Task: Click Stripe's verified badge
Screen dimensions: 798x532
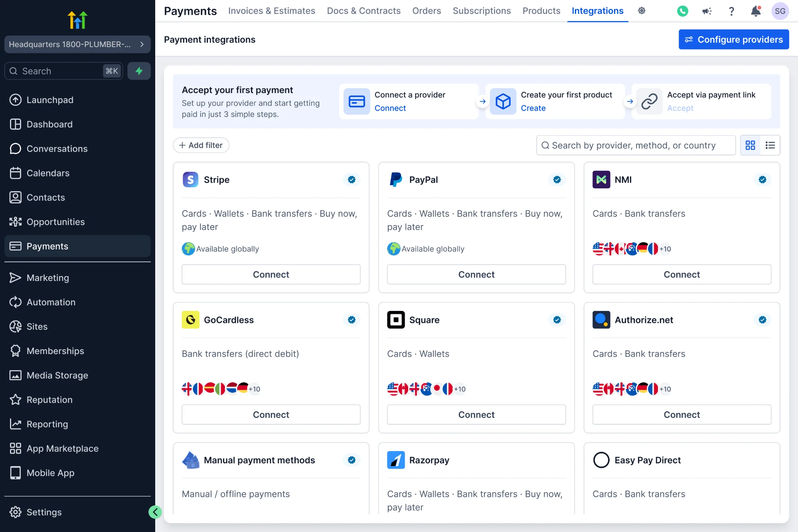Action: [x=352, y=180]
